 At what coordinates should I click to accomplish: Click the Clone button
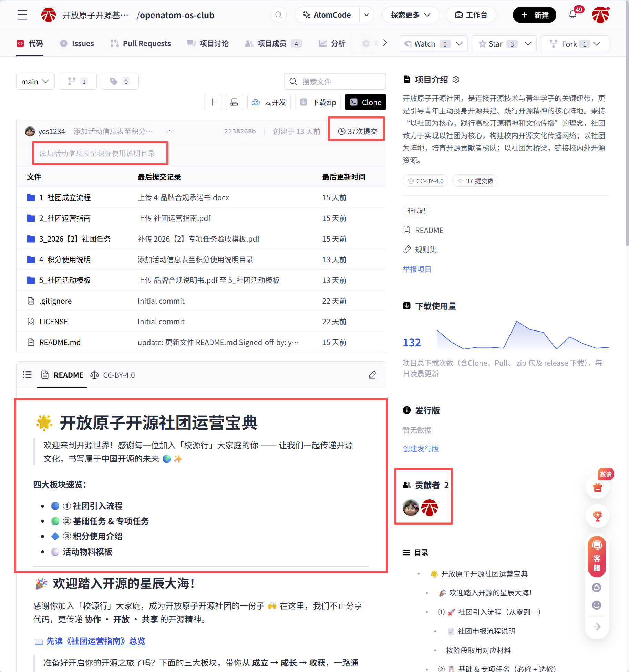[365, 102]
